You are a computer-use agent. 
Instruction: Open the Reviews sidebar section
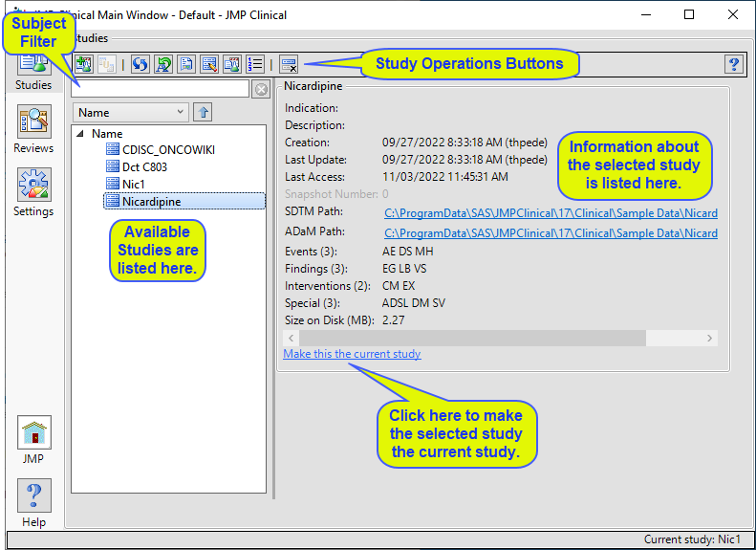(33, 129)
